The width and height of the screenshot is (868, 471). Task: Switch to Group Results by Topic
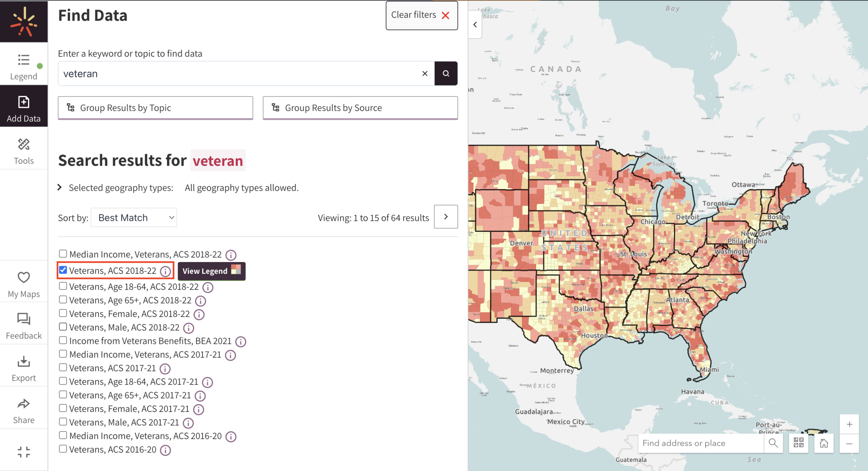155,108
